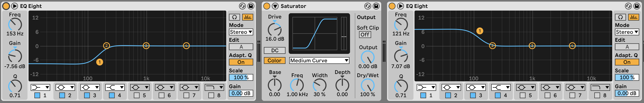The height and width of the screenshot is (103, 644).
Task: Select band 1 node in first EQ
Action: [x=100, y=62]
